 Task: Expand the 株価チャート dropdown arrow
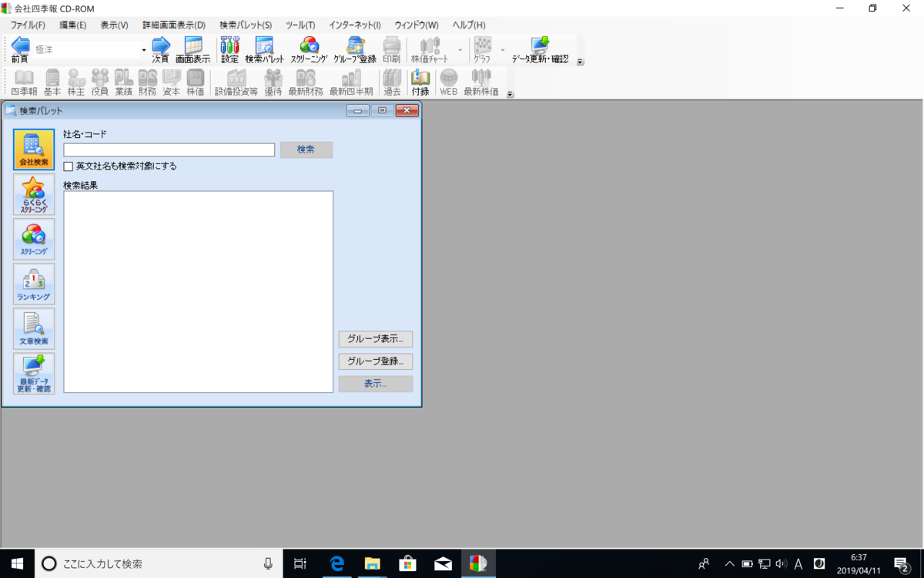coord(460,50)
